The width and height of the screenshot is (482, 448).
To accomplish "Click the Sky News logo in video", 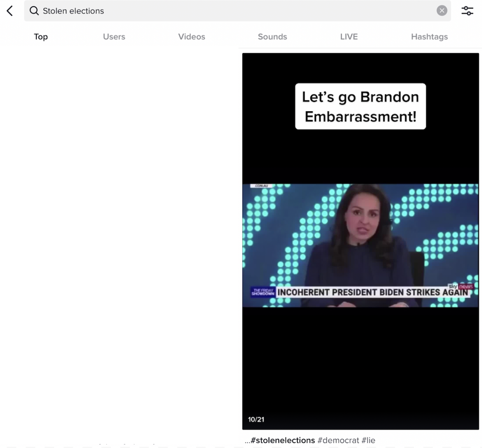I will coord(460,286).
